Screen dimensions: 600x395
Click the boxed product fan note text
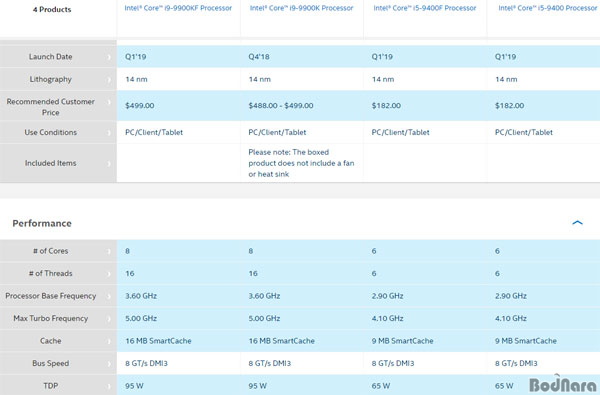tap(301, 163)
